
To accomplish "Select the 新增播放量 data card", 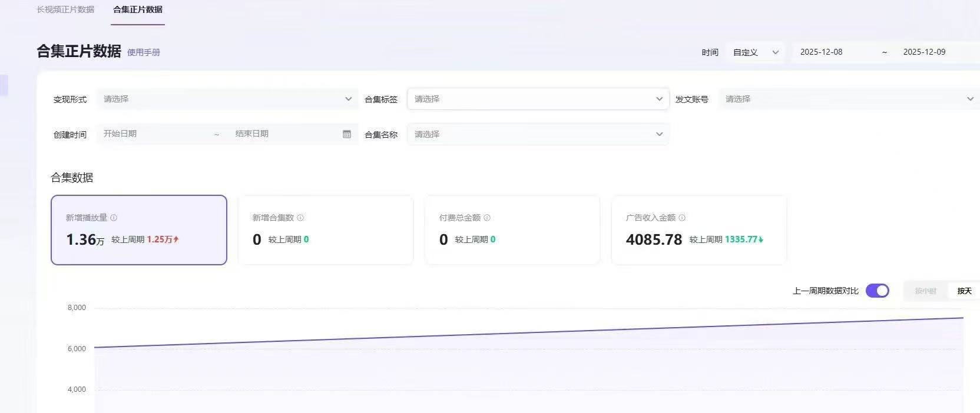I will tap(139, 230).
